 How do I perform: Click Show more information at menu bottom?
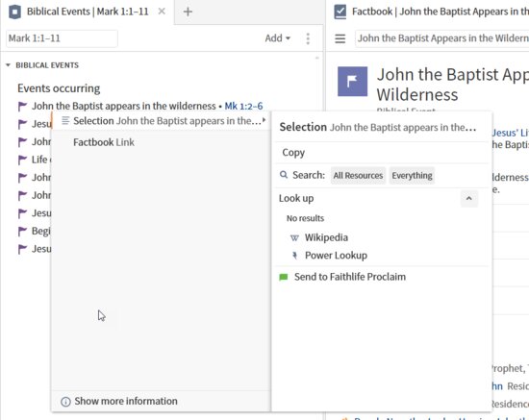(x=126, y=401)
